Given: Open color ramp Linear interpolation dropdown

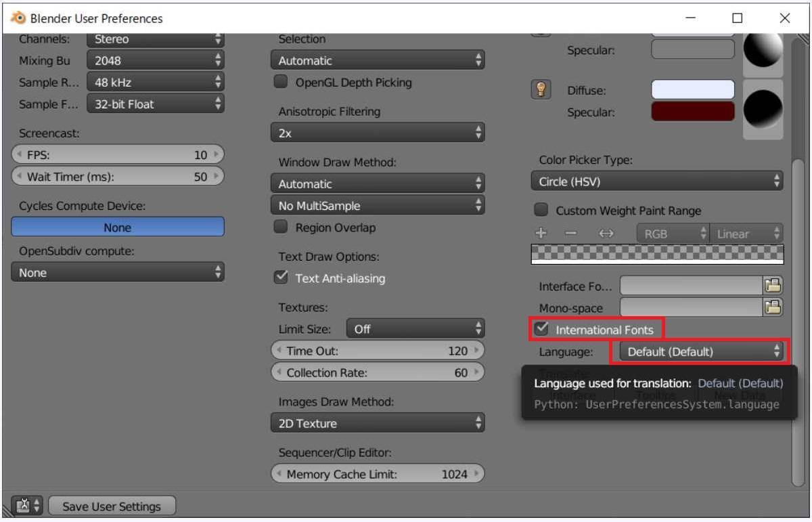Looking at the screenshot, I should pos(746,234).
